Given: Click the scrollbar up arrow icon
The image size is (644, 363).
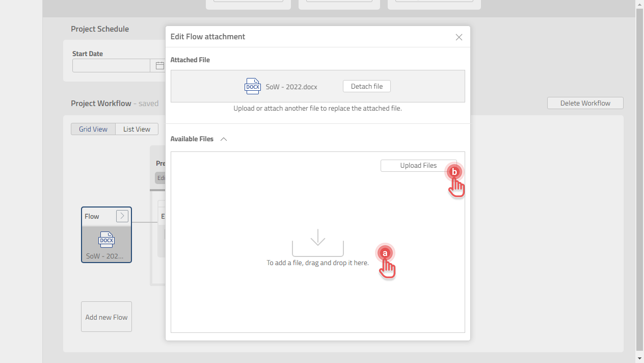Looking at the screenshot, I should (x=640, y=4).
